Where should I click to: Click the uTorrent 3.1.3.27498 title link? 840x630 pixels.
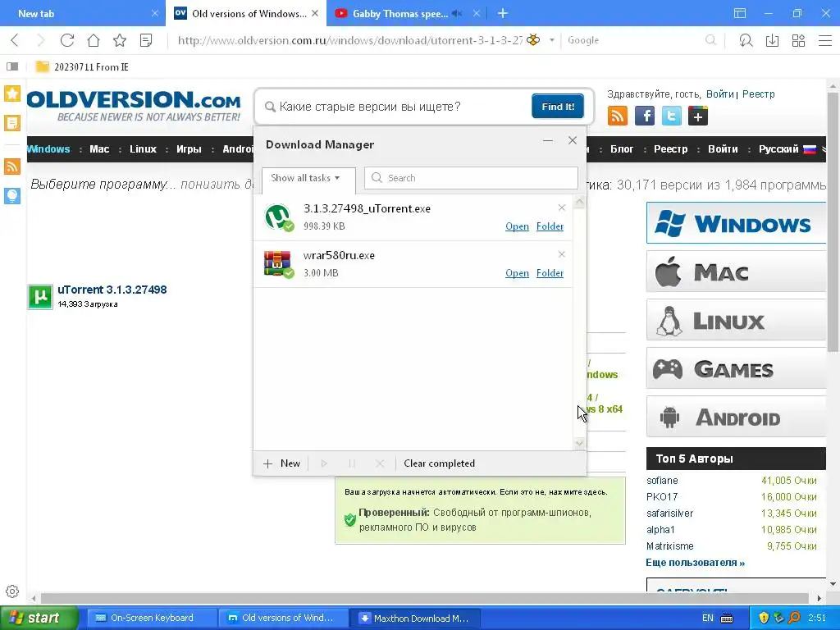click(x=112, y=290)
